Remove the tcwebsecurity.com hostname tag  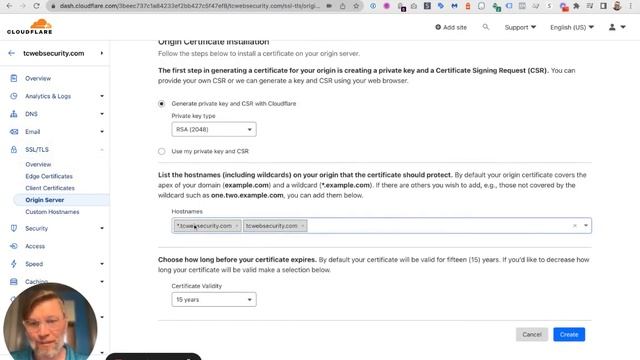pyautogui.click(x=302, y=226)
